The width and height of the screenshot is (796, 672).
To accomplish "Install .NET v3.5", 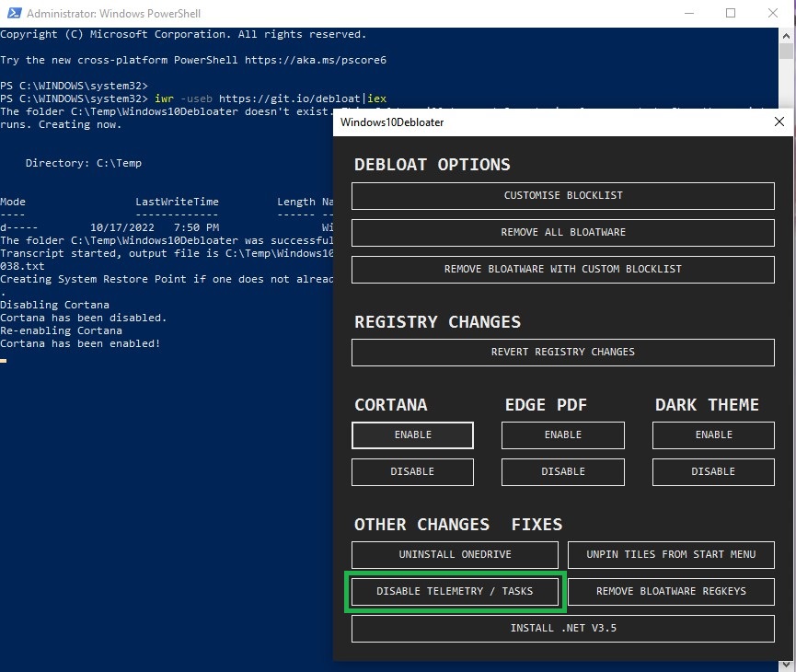I will (562, 628).
